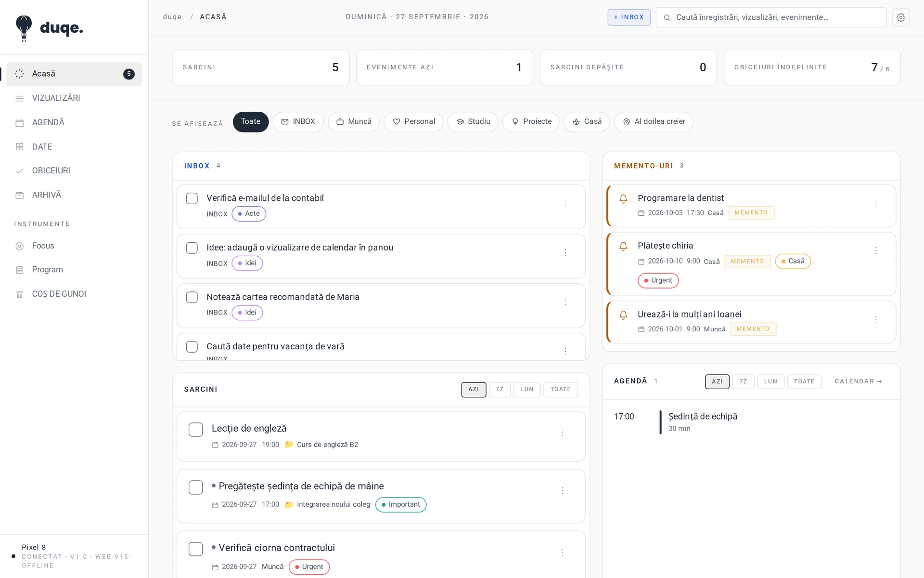
Task: Mark Pregătește ședința de echipă de mâine done
Action: (x=195, y=487)
